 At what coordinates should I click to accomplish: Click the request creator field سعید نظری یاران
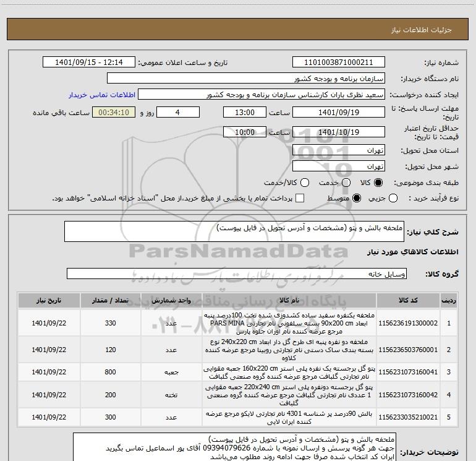(261, 95)
